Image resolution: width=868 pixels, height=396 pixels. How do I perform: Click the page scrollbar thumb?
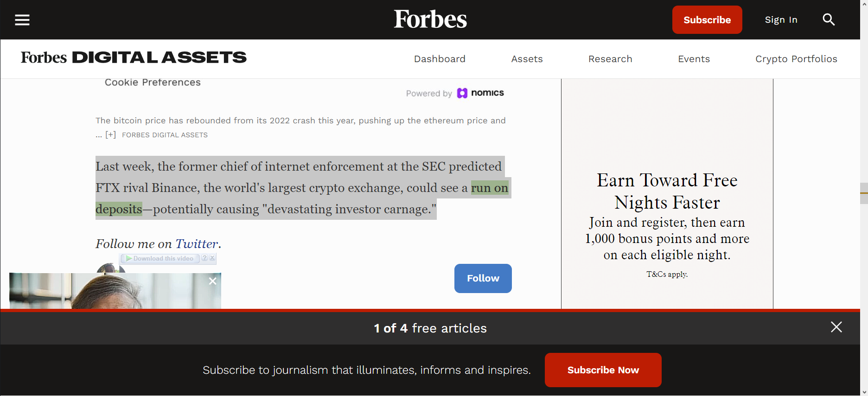coord(864,193)
